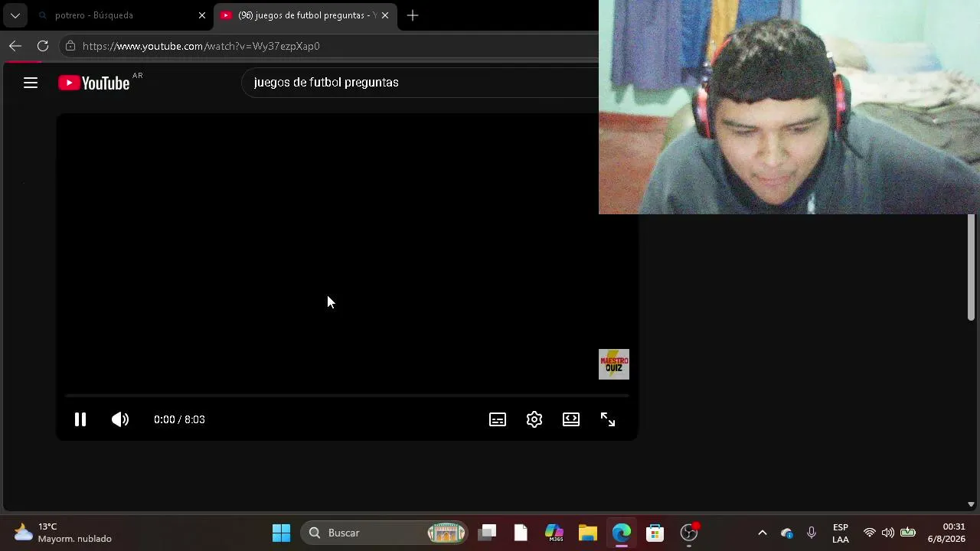
Task: Switch the player to theater mode
Action: (571, 419)
